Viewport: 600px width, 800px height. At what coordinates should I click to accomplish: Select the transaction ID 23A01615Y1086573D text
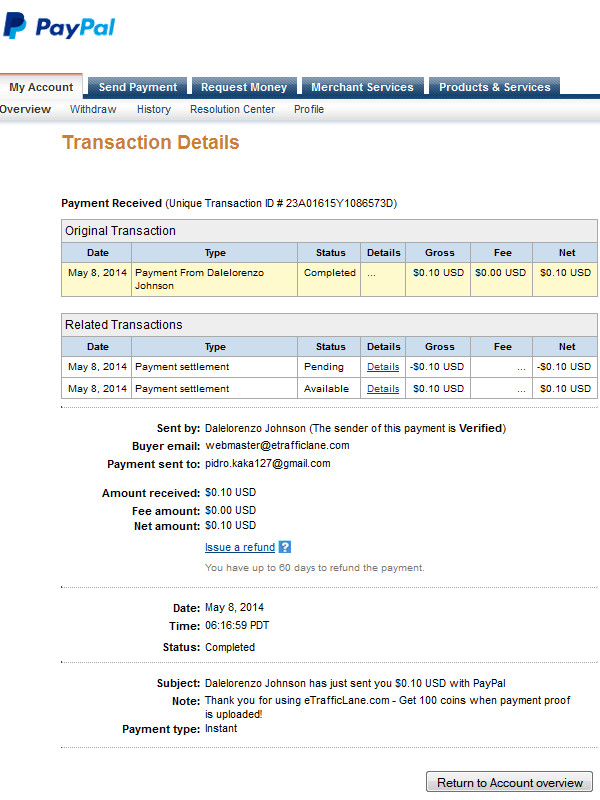click(x=339, y=203)
